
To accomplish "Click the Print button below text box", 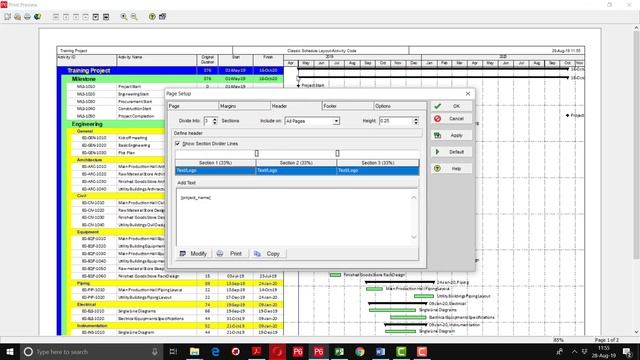I will coord(229,253).
